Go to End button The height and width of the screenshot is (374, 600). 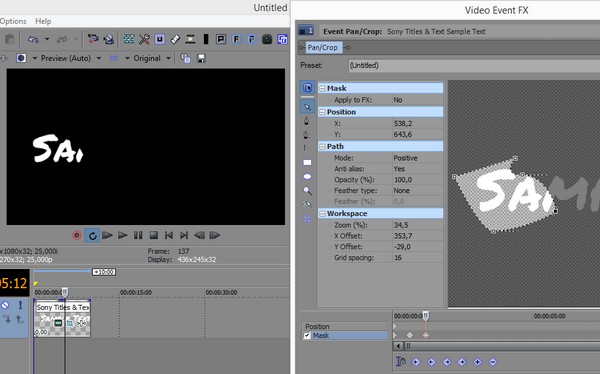point(184,235)
